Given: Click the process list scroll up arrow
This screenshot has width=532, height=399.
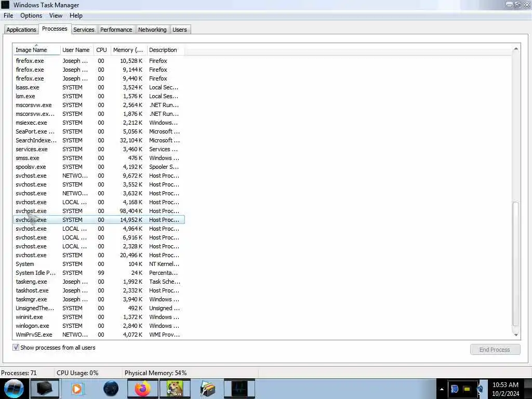Looking at the screenshot, I should point(516,49).
